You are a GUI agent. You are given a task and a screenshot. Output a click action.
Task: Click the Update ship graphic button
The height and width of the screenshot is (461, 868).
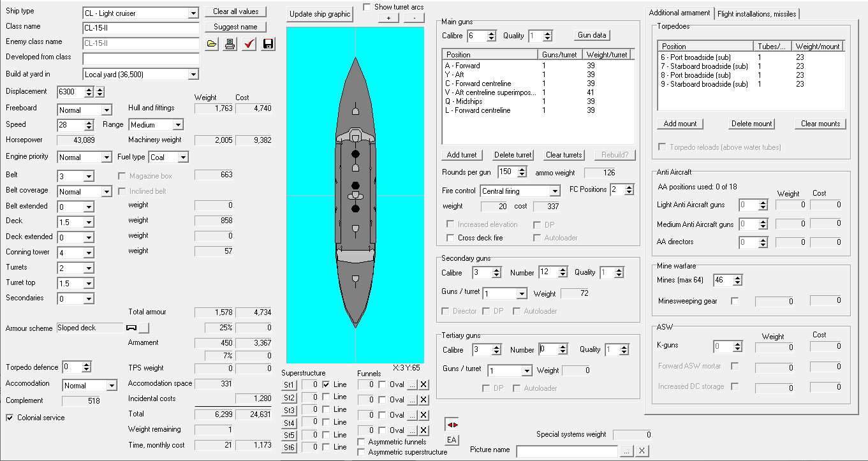pyautogui.click(x=320, y=14)
